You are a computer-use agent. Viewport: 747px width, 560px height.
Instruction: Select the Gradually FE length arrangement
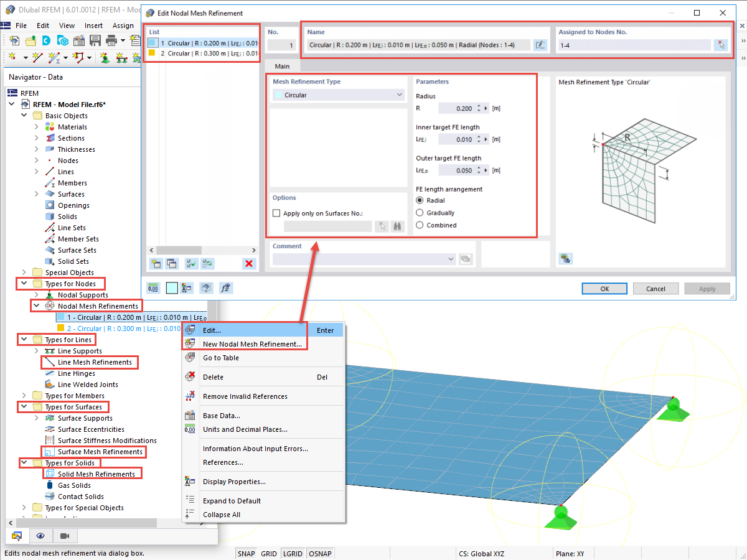coord(420,213)
